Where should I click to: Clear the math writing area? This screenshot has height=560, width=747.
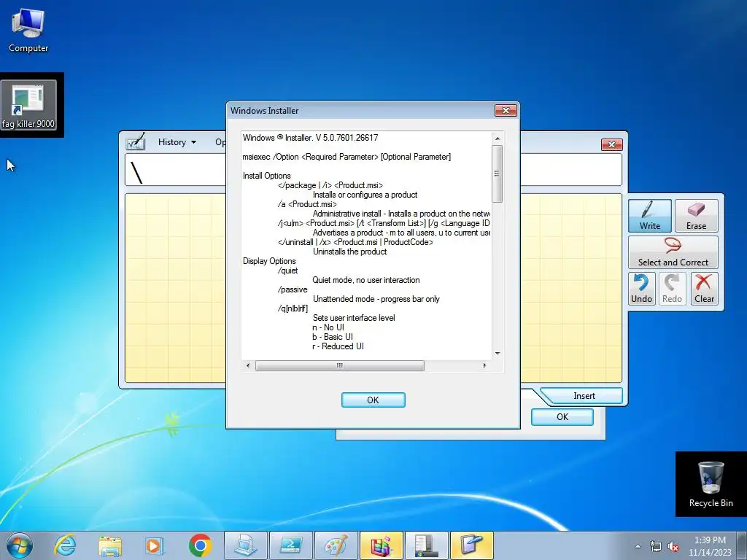[x=704, y=289]
